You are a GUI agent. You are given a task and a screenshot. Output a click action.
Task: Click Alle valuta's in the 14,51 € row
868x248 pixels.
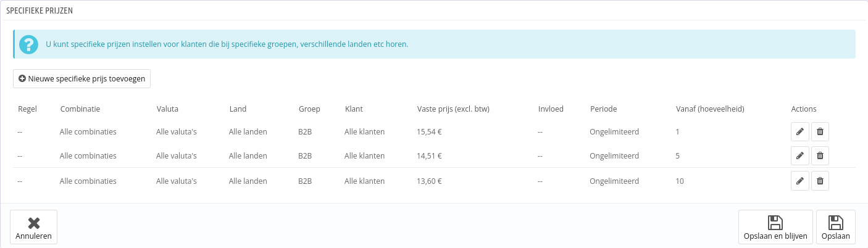coord(177,156)
